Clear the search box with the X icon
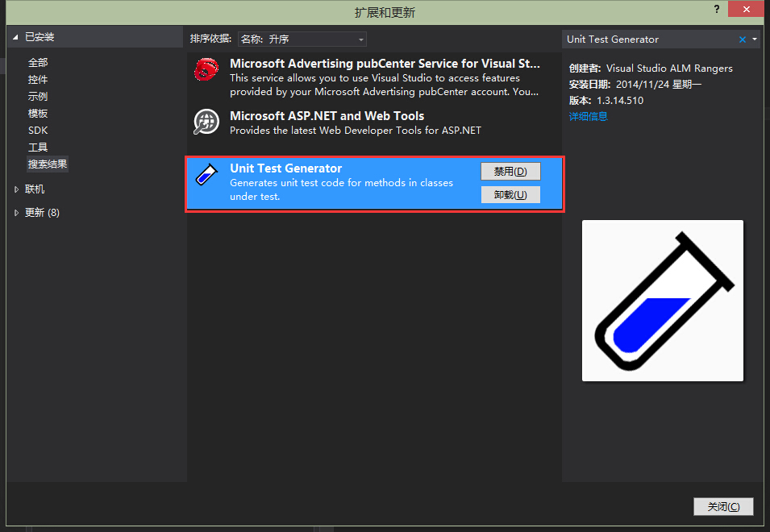Viewport: 770px width, 532px height. (x=743, y=39)
